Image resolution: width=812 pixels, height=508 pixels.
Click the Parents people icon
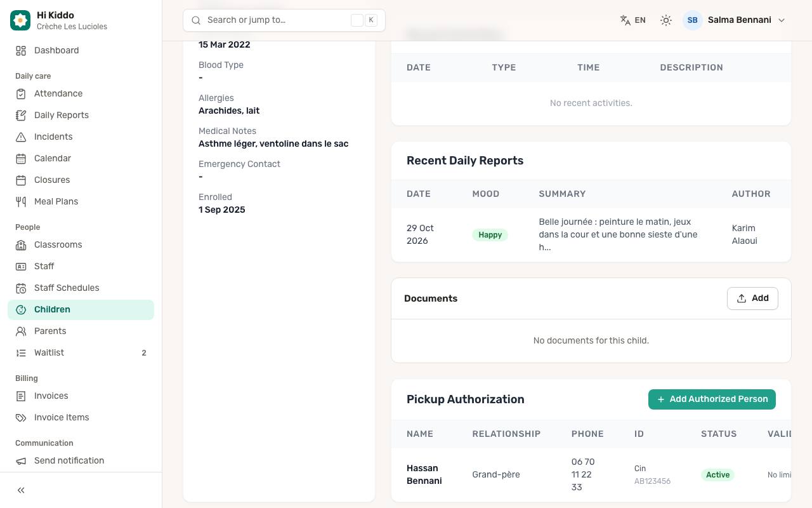point(21,331)
